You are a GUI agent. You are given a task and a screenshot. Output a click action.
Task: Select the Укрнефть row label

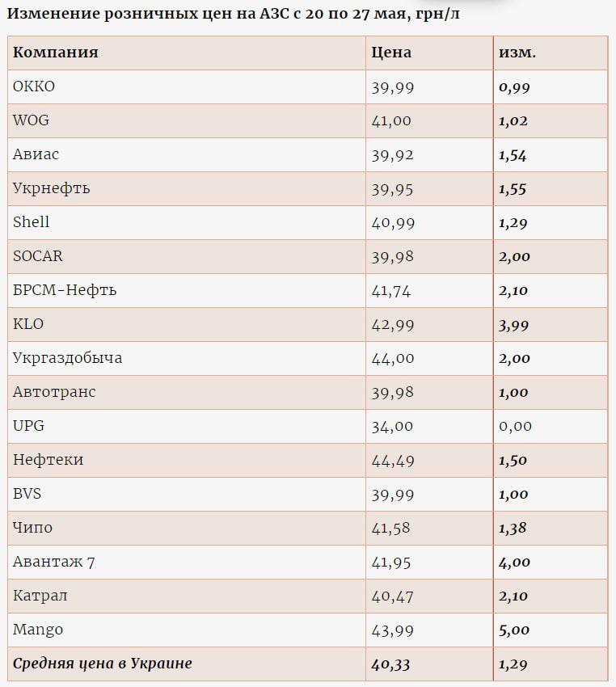(x=51, y=188)
